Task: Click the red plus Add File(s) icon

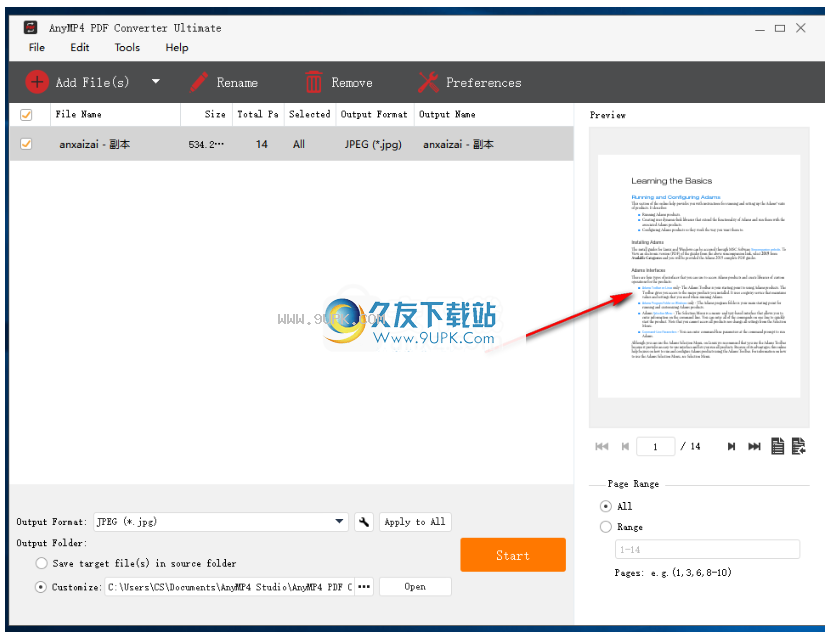Action: click(37, 82)
